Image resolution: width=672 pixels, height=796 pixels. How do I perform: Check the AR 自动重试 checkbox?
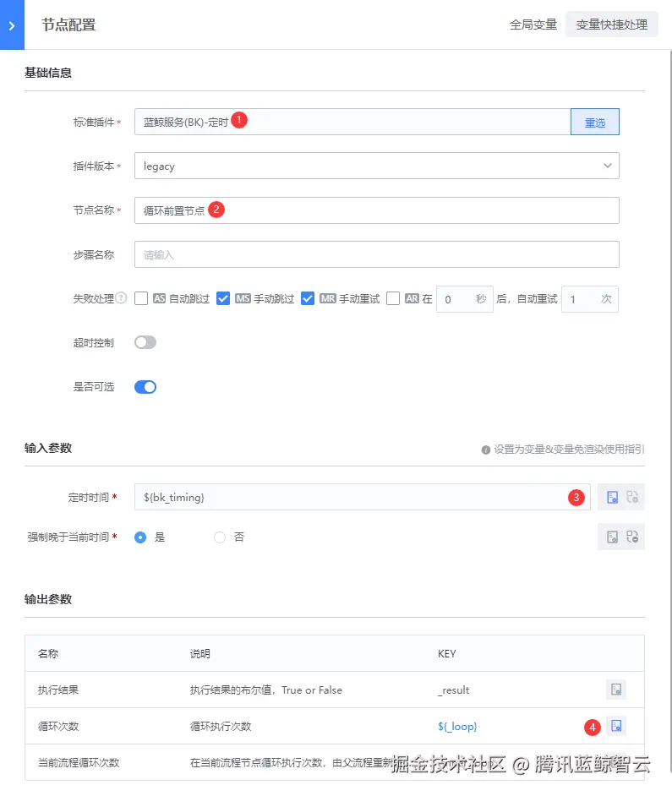pos(393,298)
